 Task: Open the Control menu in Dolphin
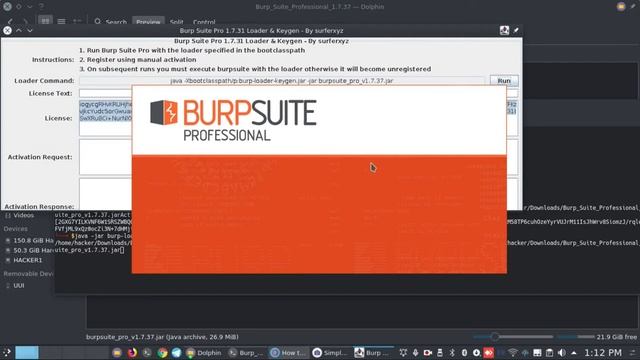[204, 22]
